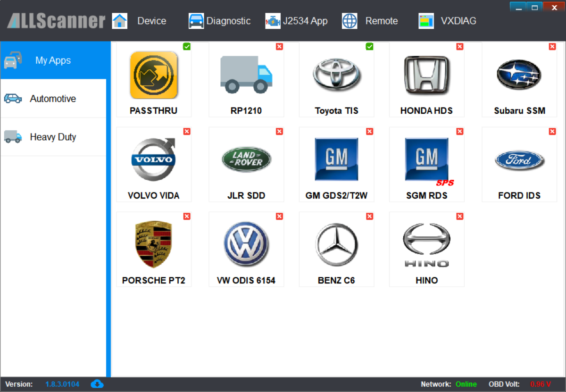Click the VW ODIS 6154 label
566x392 pixels.
coord(246,281)
